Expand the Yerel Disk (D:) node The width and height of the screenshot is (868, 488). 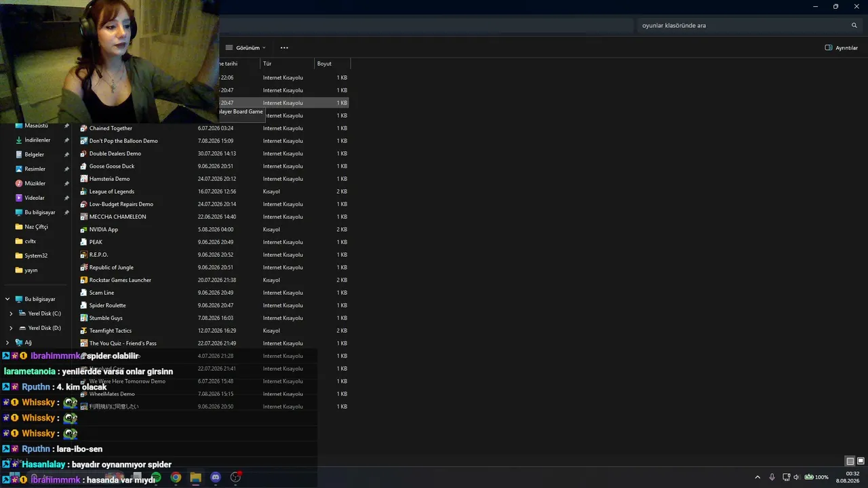11,328
